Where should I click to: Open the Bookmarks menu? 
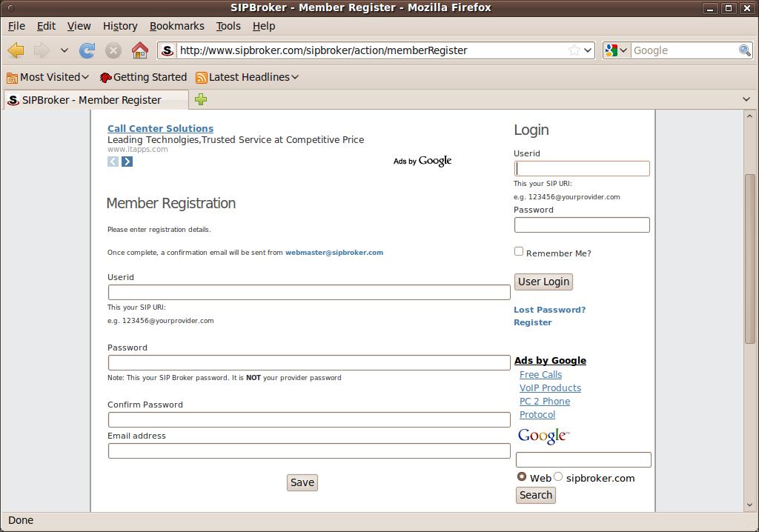click(176, 26)
